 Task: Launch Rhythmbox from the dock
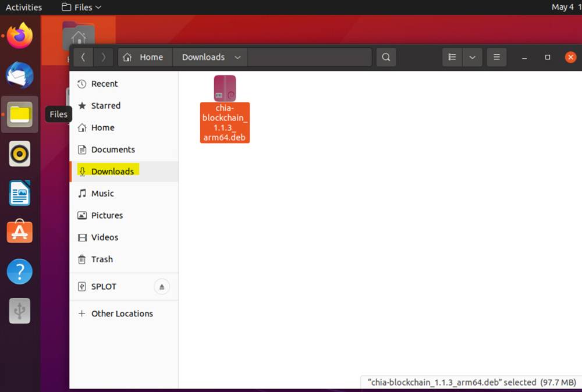tap(20, 154)
